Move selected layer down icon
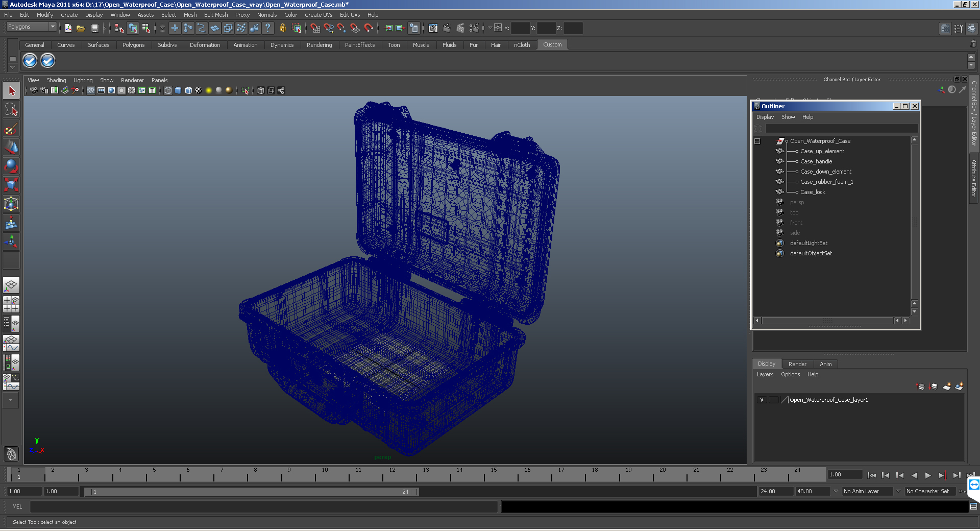 pyautogui.click(x=934, y=387)
